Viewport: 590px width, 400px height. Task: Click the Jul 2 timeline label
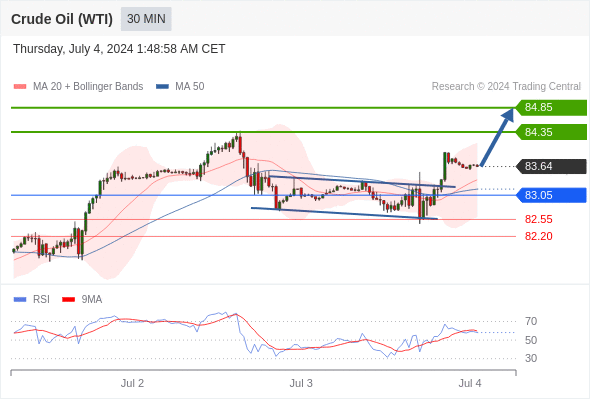tap(132, 383)
